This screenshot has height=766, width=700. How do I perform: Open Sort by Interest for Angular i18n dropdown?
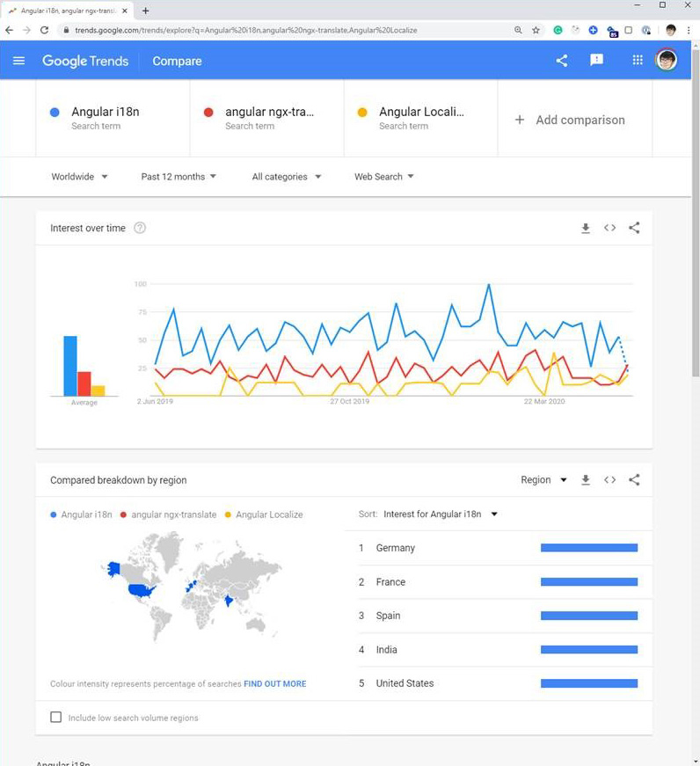440,514
